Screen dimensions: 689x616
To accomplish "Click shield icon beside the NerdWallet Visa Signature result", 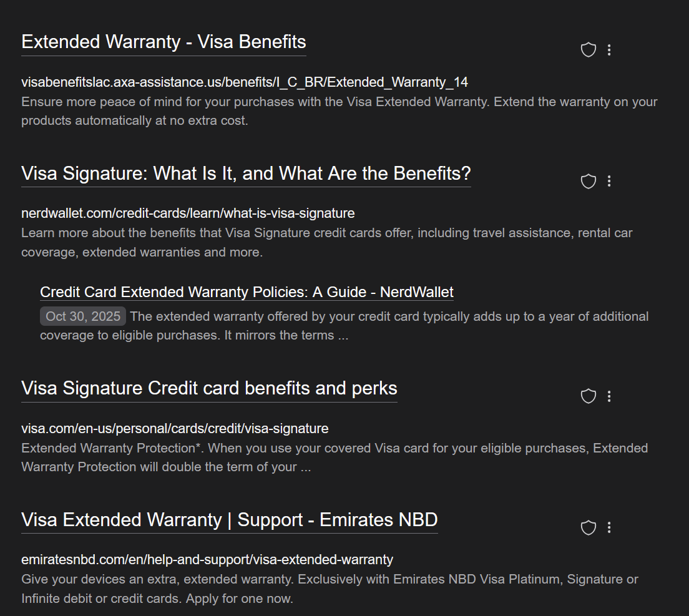I will coord(589,181).
